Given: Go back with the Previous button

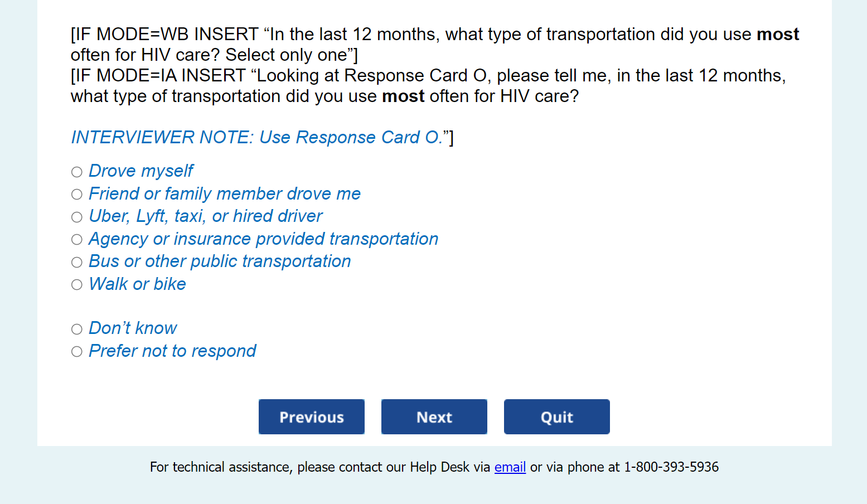Looking at the screenshot, I should (311, 417).
